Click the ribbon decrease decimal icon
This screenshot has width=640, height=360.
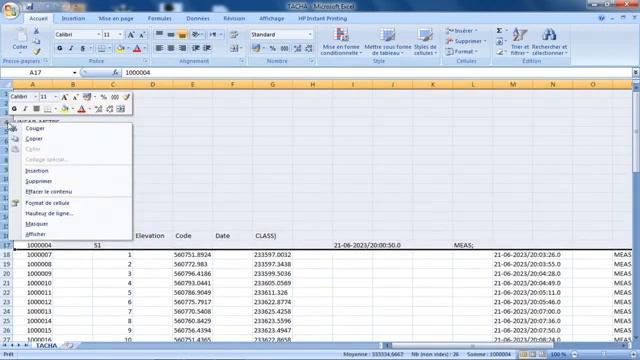point(309,49)
